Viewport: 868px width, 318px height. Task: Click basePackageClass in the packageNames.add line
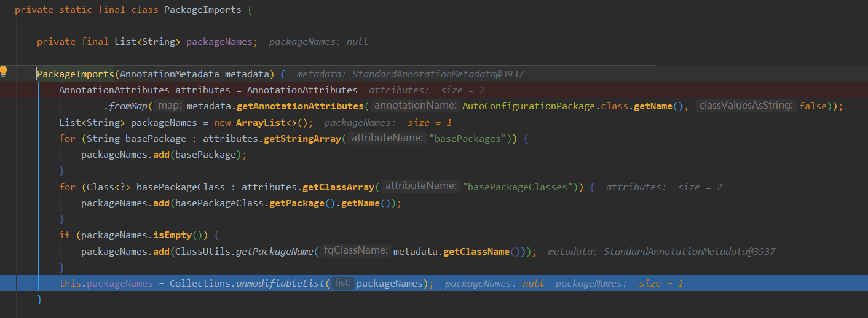tap(219, 203)
